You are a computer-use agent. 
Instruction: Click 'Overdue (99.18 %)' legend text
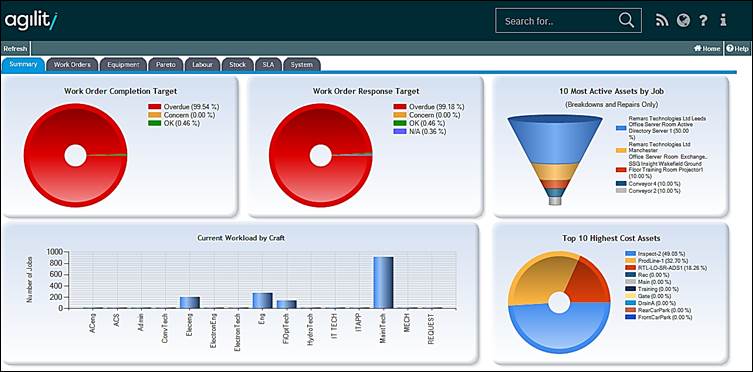437,107
